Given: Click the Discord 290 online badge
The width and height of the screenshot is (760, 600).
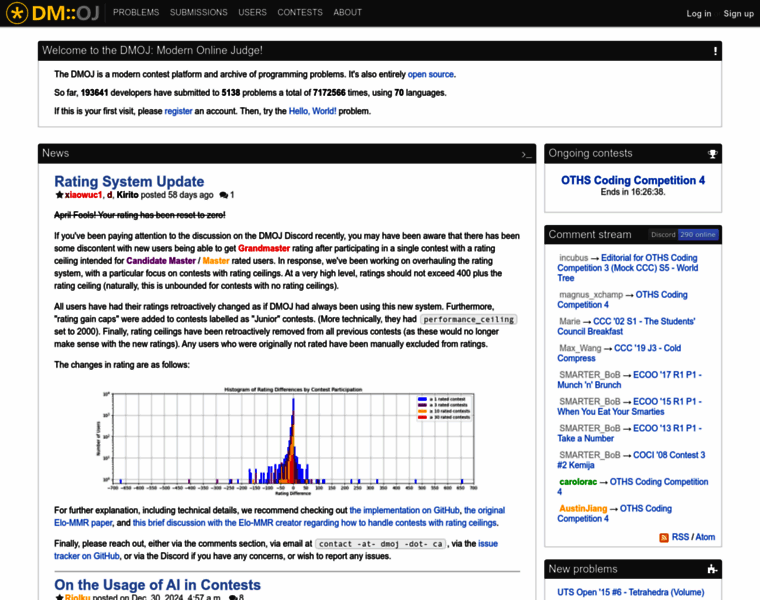Looking at the screenshot, I should click(683, 235).
